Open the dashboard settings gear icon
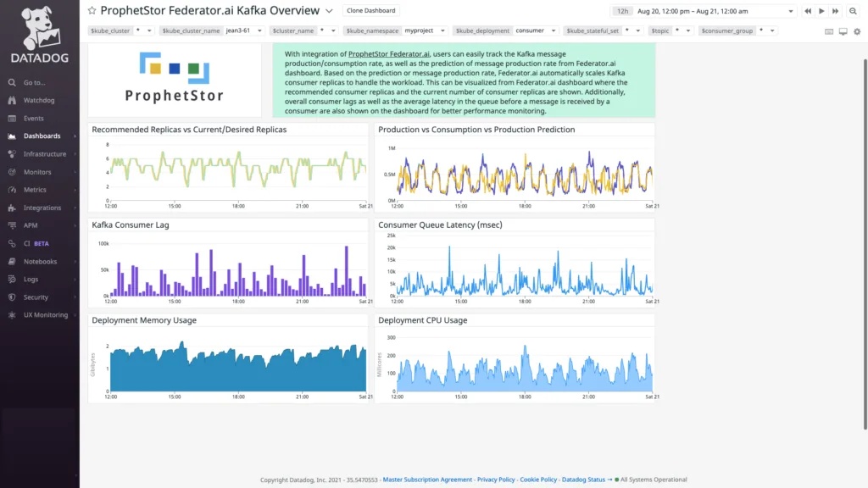 (857, 31)
